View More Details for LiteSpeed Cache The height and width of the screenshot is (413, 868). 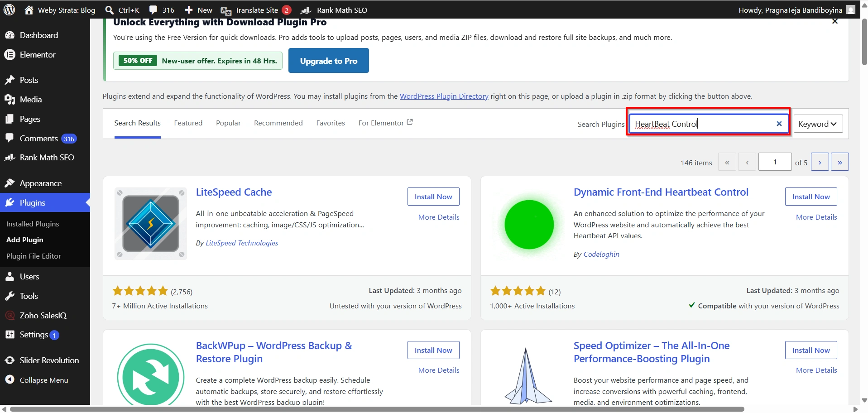pyautogui.click(x=438, y=217)
